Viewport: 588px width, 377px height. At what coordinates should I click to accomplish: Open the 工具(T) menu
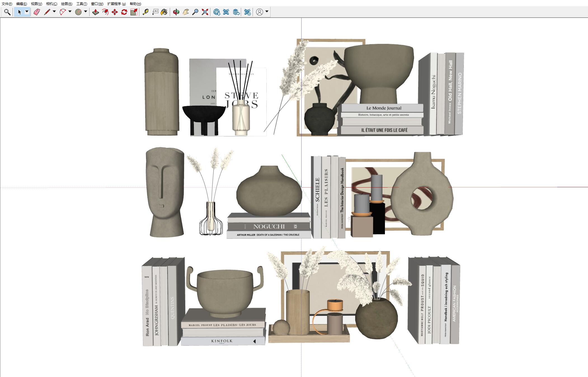(x=82, y=4)
